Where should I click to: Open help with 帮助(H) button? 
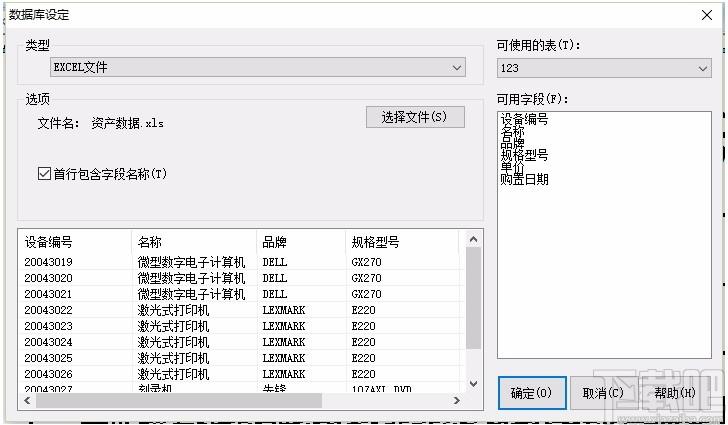coord(675,393)
